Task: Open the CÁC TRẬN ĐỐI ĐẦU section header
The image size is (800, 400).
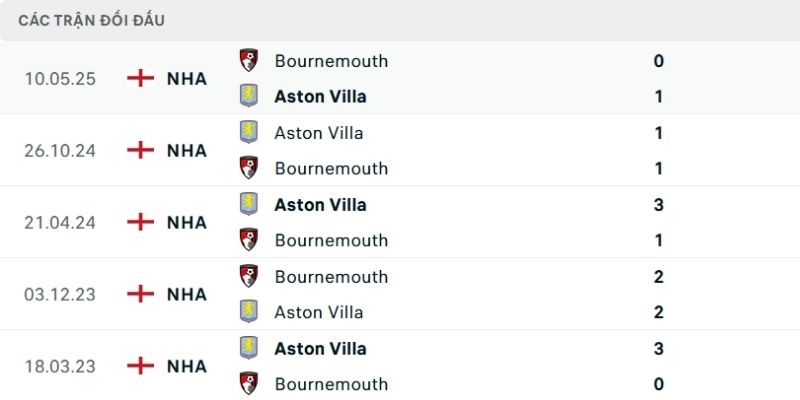Action: (92, 20)
